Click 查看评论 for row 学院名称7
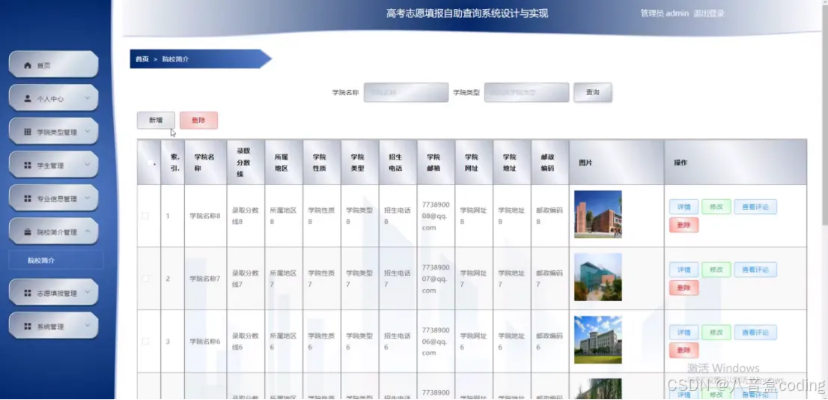 click(x=755, y=269)
